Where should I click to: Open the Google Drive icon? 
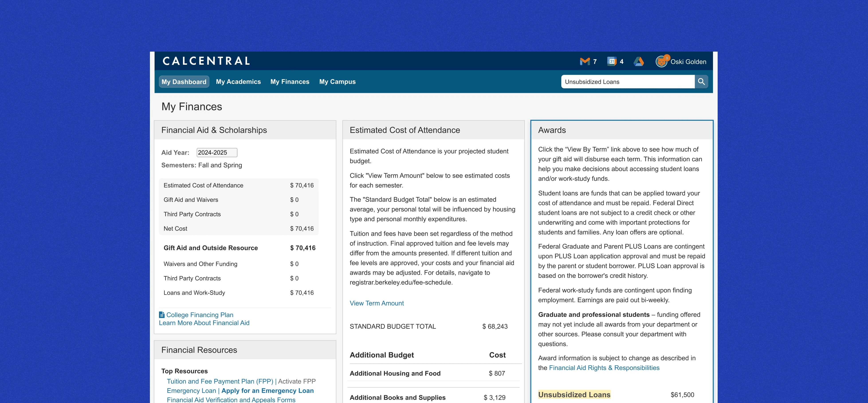638,61
